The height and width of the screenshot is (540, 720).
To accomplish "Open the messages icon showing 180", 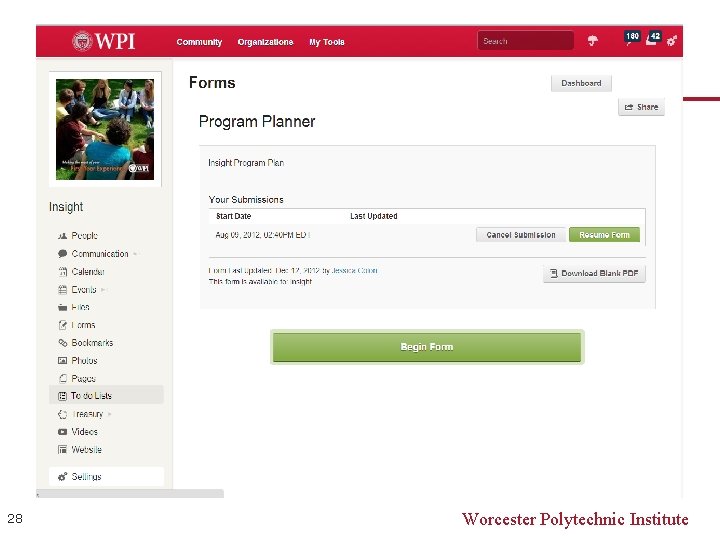I will (x=631, y=38).
